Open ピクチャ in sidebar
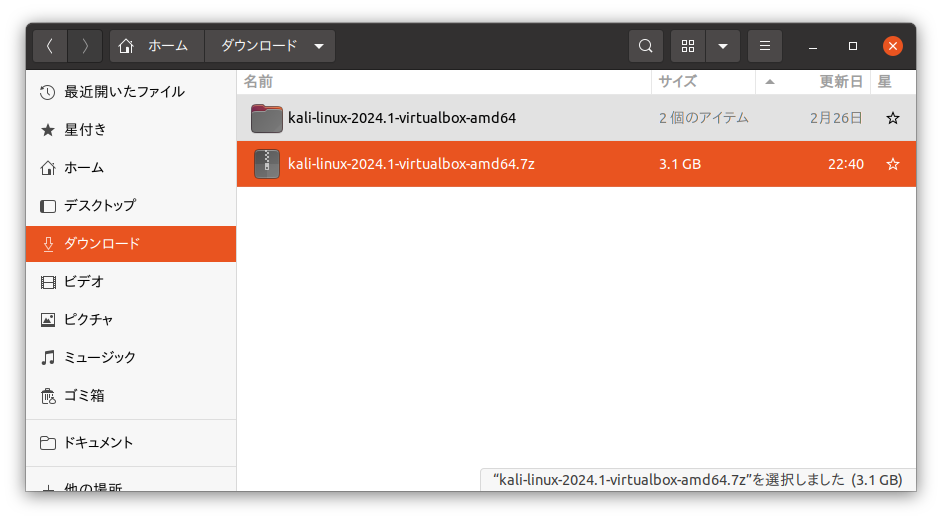942x520 pixels. click(x=131, y=319)
